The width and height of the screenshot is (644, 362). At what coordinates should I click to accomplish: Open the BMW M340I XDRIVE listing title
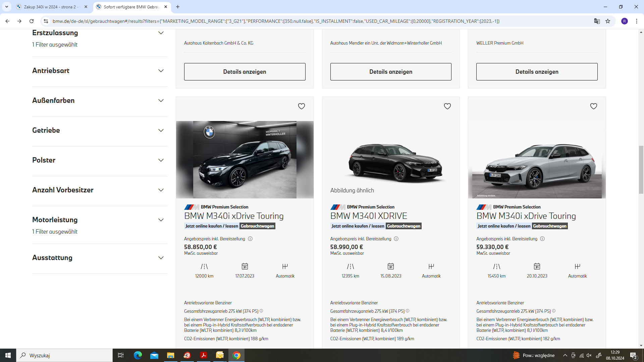(369, 216)
